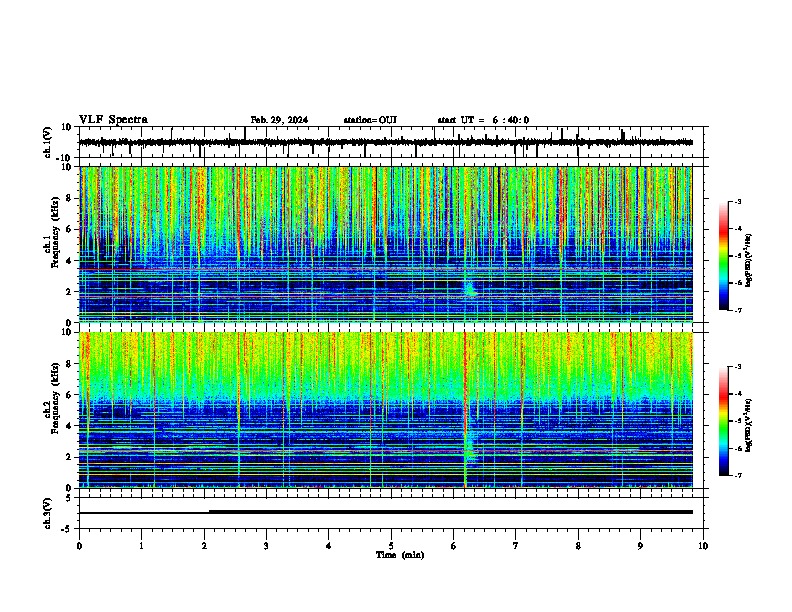This screenshot has width=792, height=612.
Task: Click time axis tick label 7
Action: click(516, 546)
